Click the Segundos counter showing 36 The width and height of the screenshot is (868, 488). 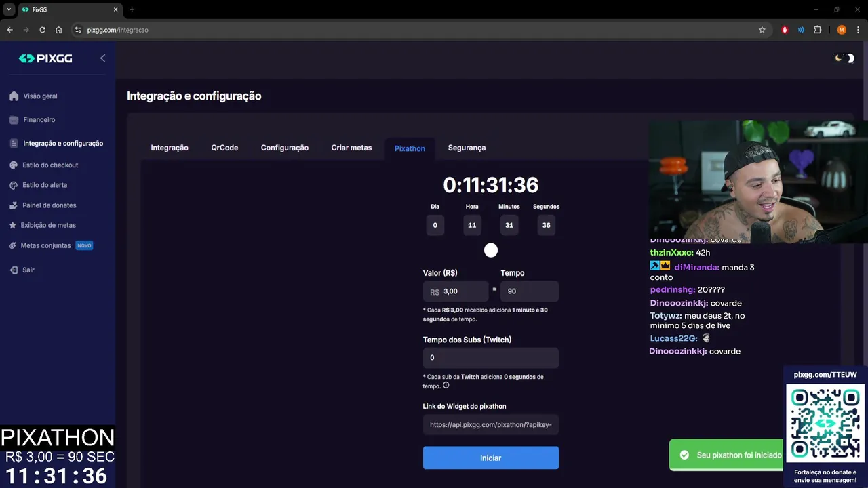(x=547, y=225)
